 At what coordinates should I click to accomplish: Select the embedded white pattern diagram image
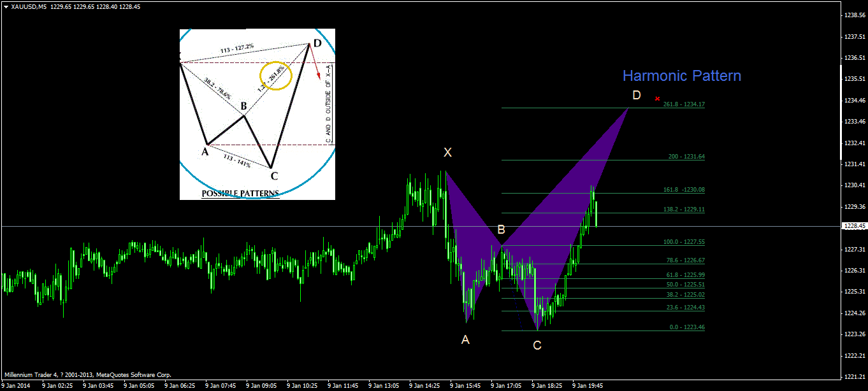(x=257, y=114)
